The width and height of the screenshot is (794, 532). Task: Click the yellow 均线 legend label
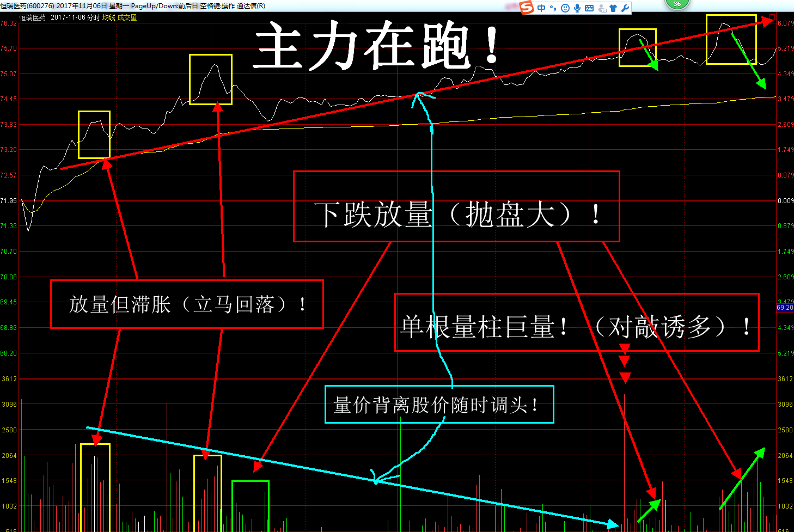pyautogui.click(x=109, y=17)
